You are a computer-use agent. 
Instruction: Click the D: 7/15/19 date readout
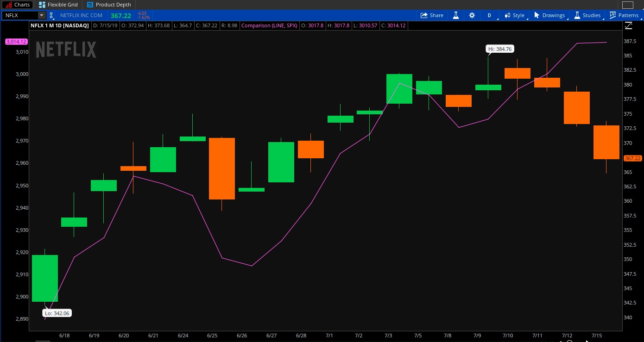point(105,25)
